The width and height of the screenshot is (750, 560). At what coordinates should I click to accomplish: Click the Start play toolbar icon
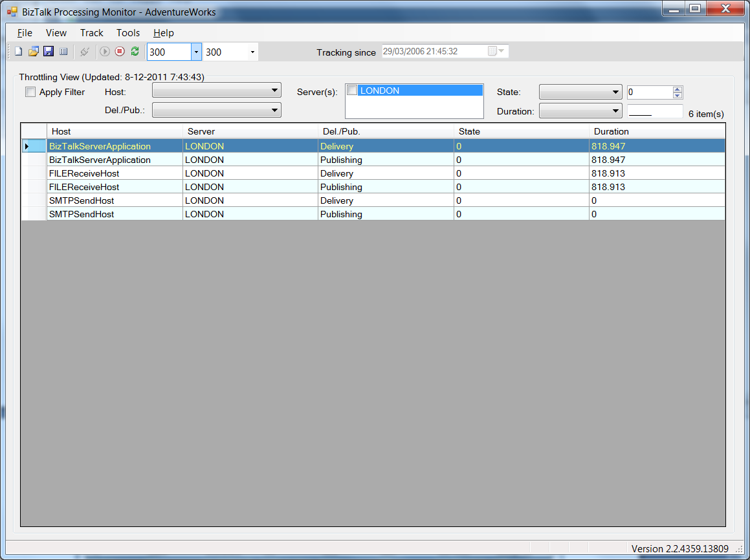(105, 52)
